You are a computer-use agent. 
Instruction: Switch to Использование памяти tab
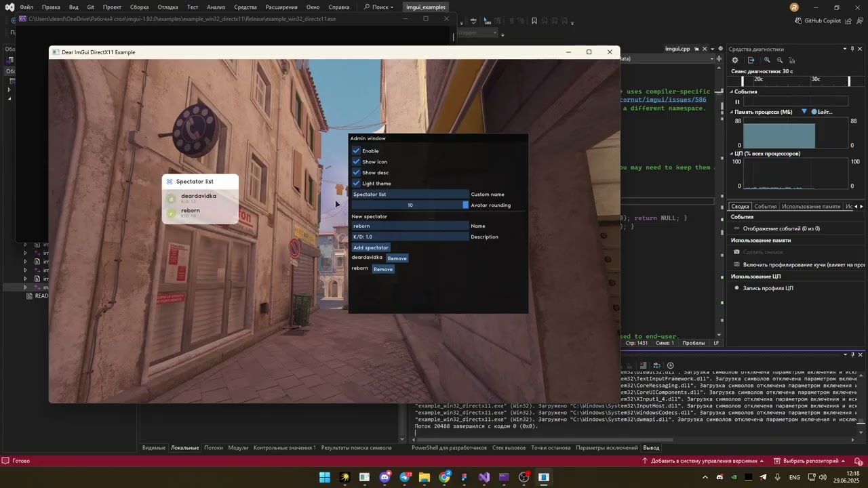811,206
